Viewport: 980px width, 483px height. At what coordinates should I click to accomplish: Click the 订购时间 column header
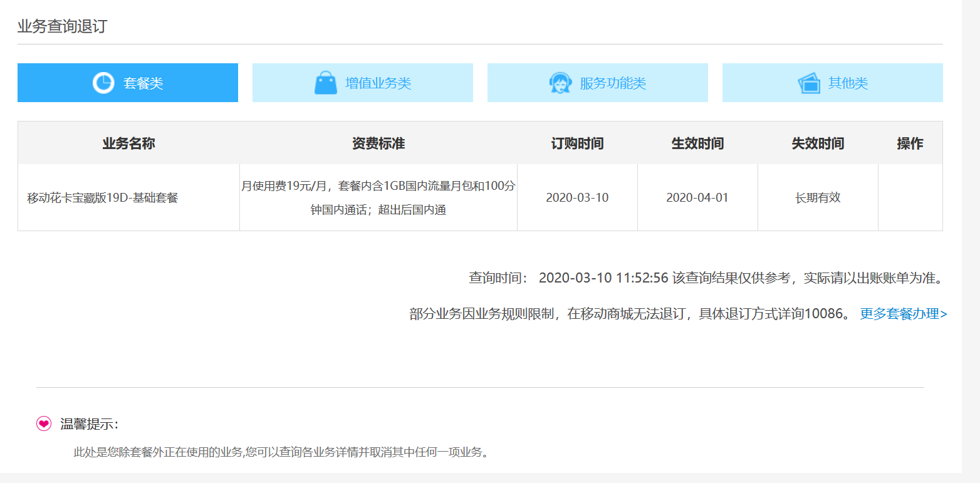tap(577, 143)
